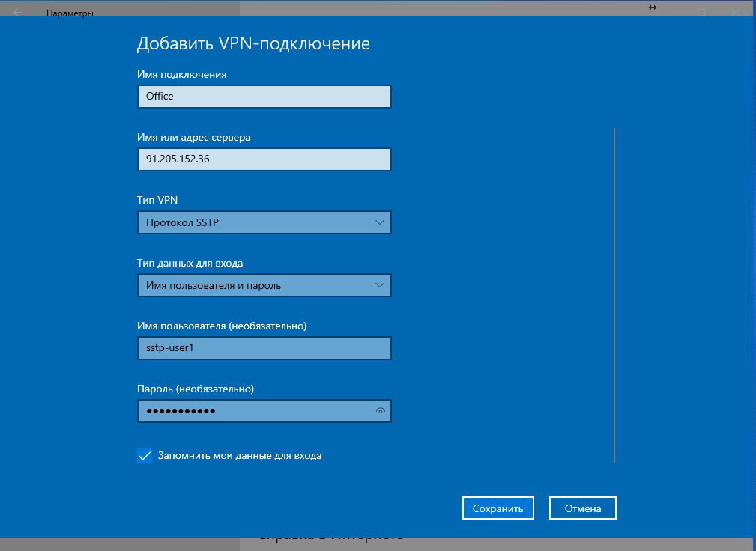Select the 'Имя пользователя и пароль' dropdown
Viewport: 756px width, 551px height.
pos(264,285)
